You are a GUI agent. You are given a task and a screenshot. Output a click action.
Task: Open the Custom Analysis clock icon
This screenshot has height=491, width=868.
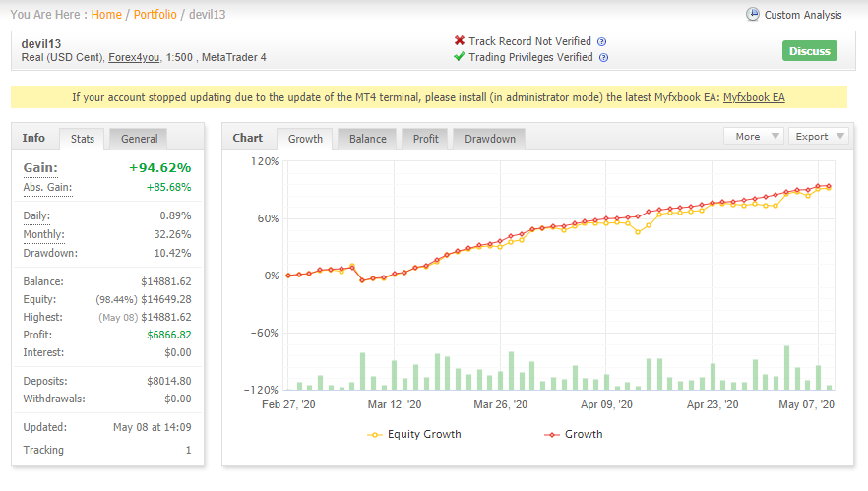752,15
